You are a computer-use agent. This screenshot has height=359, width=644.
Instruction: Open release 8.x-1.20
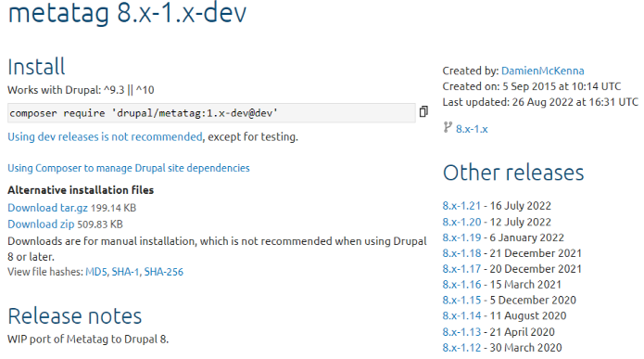point(461,222)
